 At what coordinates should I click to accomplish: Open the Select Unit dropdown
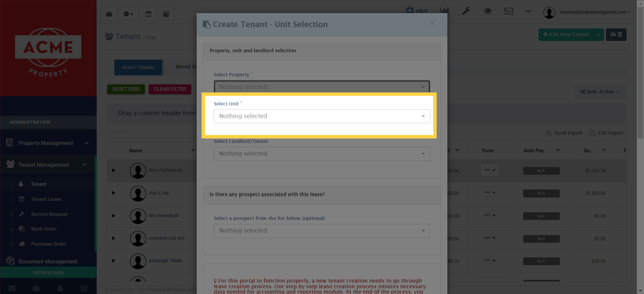pyautogui.click(x=321, y=116)
